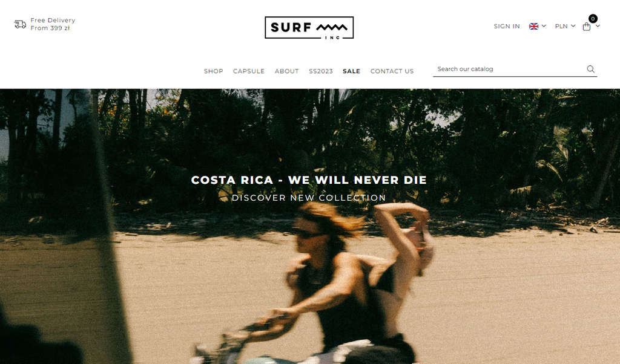620x364 pixels.
Task: Click the SIGN IN link
Action: 507,26
